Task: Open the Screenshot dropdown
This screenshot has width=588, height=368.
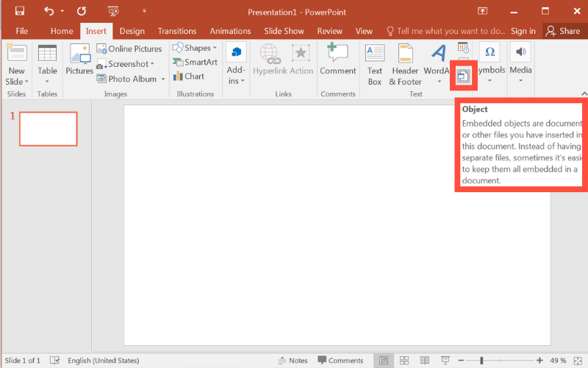Action: pos(126,64)
